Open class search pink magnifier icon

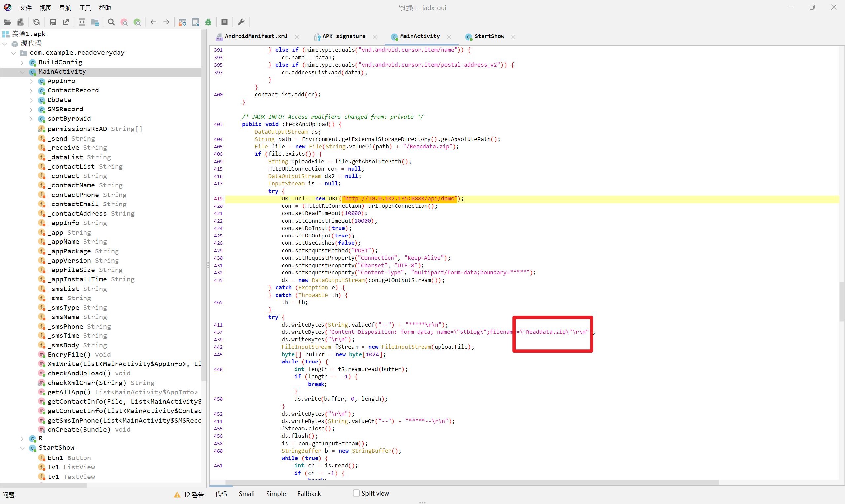pyautogui.click(x=124, y=22)
